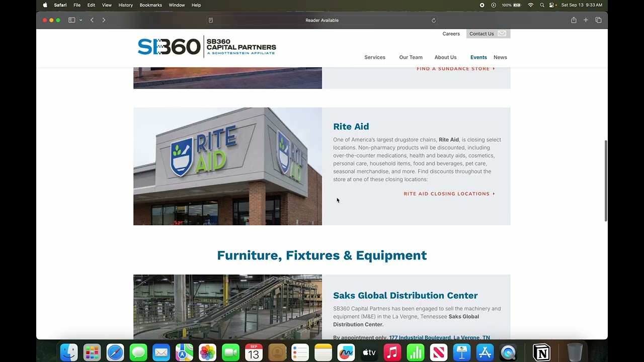Open Photos app in dock
The image size is (644, 362).
click(x=207, y=352)
